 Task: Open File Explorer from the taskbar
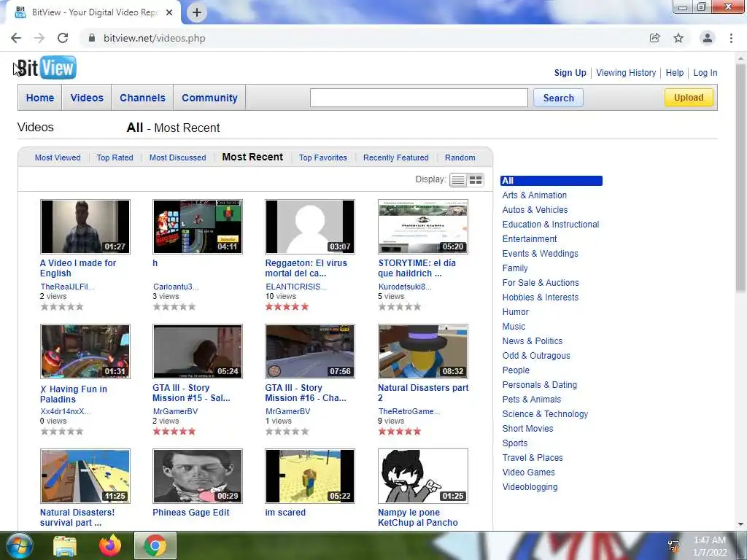pos(65,545)
